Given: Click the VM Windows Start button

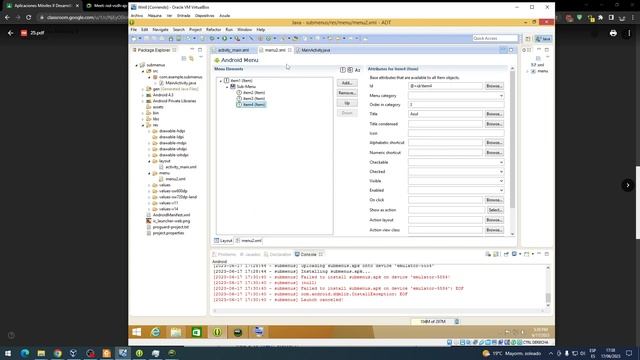Looking at the screenshot, I should [x=137, y=332].
